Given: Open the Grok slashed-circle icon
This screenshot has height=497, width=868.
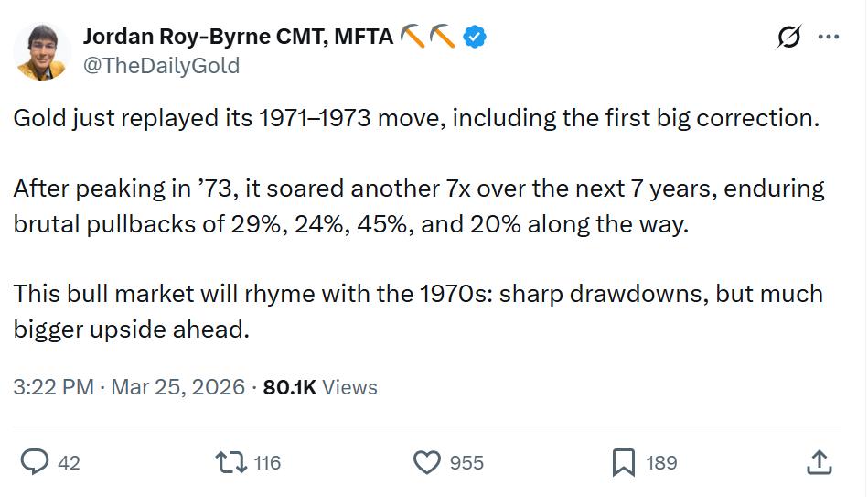Looking at the screenshot, I should [788, 38].
